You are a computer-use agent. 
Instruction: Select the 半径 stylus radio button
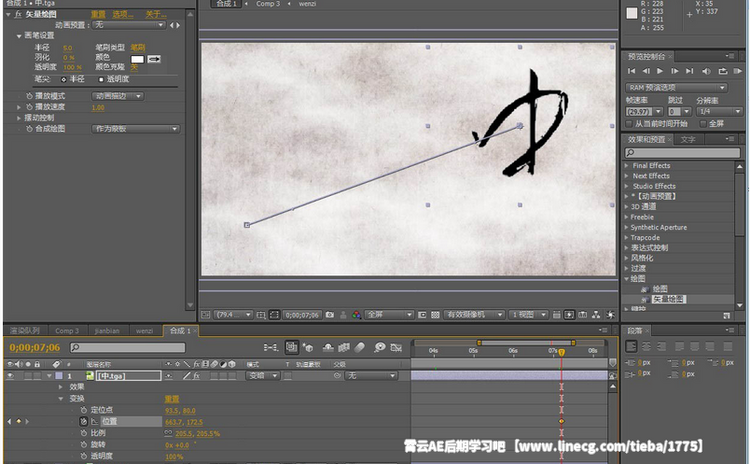(64, 79)
